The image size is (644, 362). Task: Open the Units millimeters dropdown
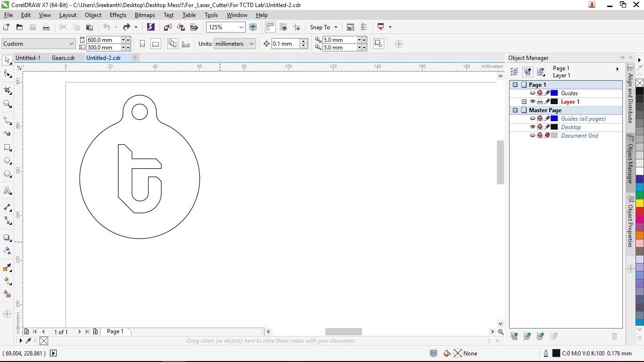coord(252,44)
